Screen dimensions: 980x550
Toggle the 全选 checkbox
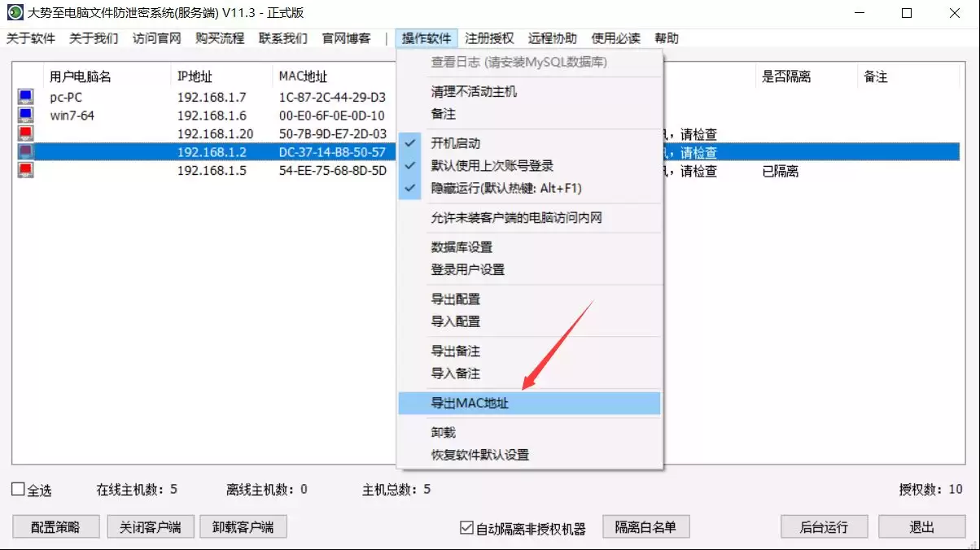pyautogui.click(x=18, y=490)
